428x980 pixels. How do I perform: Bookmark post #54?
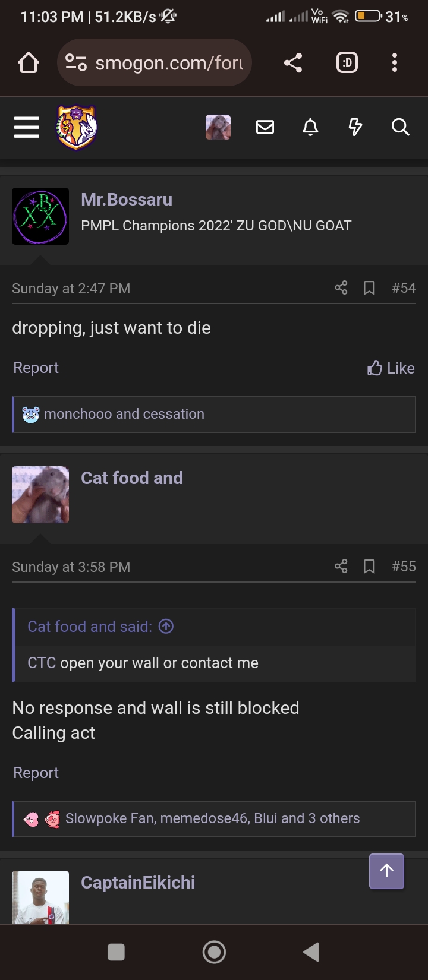(x=369, y=288)
